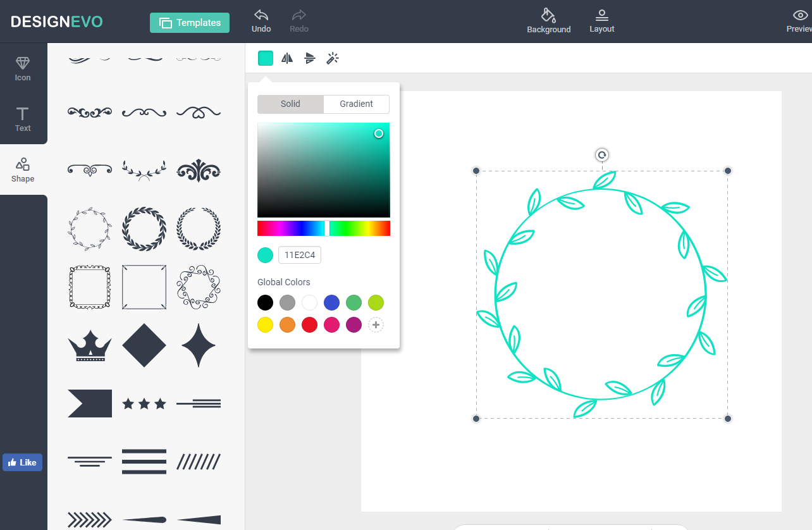812x530 pixels.
Task: Choose the chevron arrows shape
Action: [x=90, y=520]
